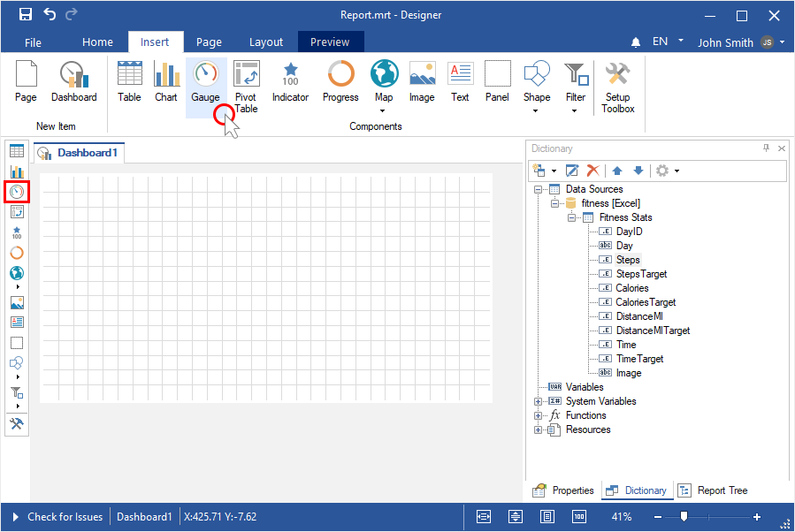Switch zoom to 100% using status bar button
The width and height of the screenshot is (795, 532).
click(x=579, y=517)
